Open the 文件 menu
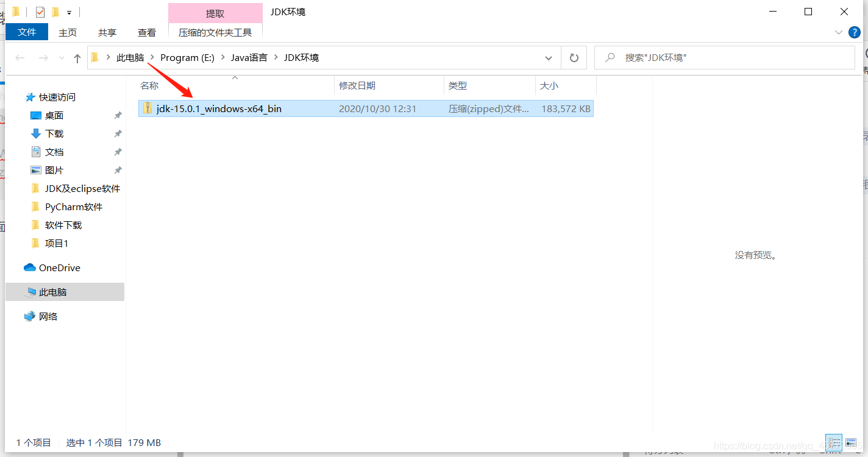 [27, 32]
